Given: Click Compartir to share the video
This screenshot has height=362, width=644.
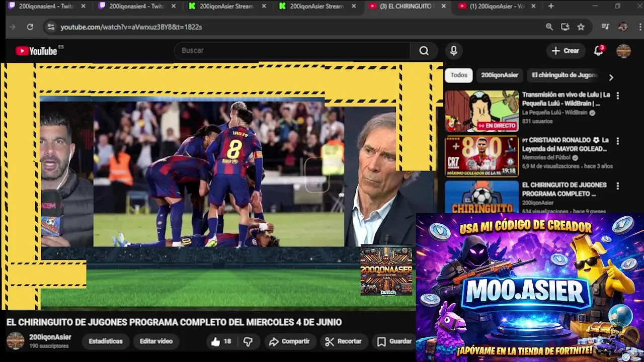Looking at the screenshot, I should pos(289,341).
